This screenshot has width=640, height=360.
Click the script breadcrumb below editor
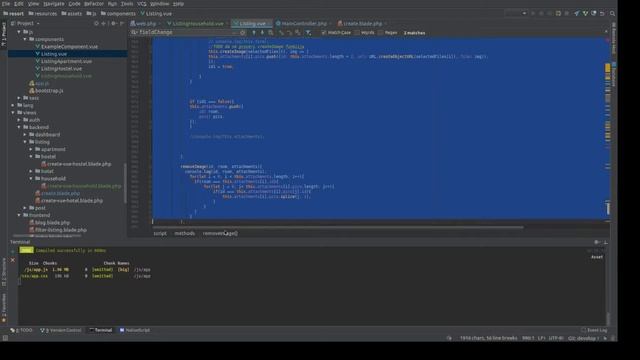pos(160,233)
